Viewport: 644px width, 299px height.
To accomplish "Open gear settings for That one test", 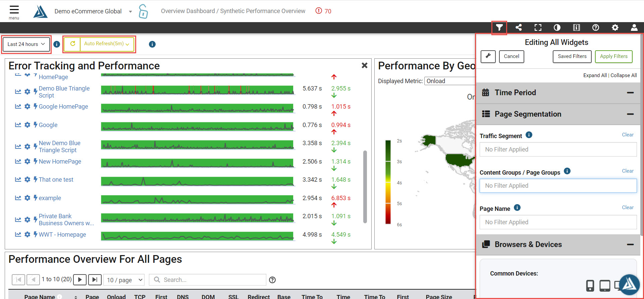I will click(x=28, y=180).
